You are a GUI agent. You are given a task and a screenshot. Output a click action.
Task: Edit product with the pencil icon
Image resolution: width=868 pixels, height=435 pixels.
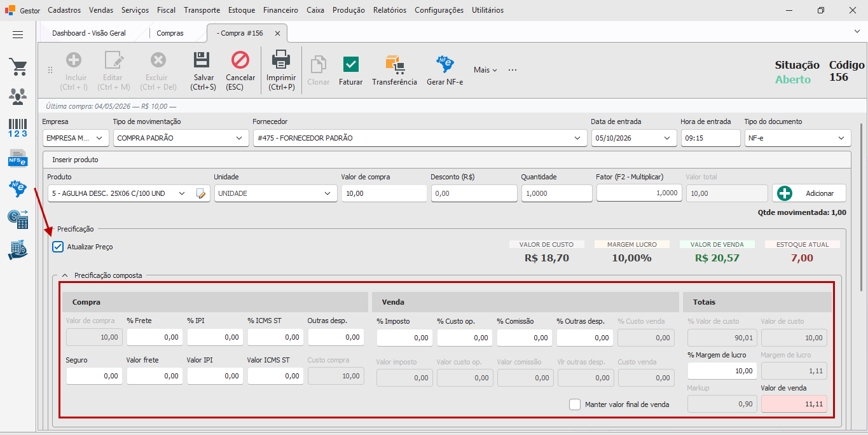tap(202, 193)
